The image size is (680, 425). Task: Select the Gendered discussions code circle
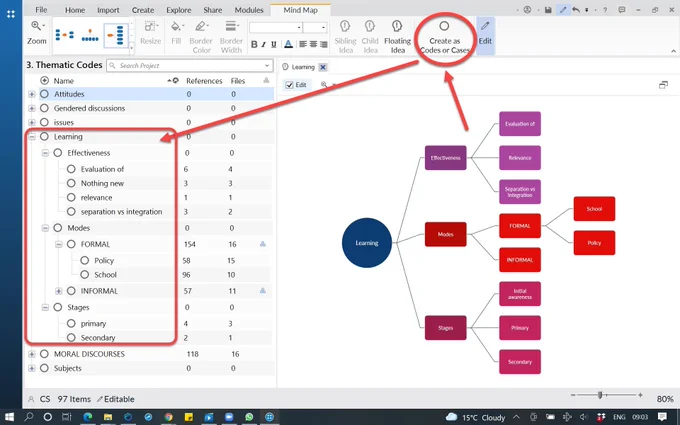click(x=44, y=108)
